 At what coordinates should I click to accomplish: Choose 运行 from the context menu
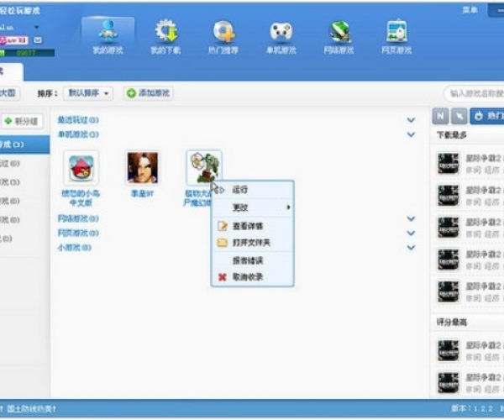252,190
